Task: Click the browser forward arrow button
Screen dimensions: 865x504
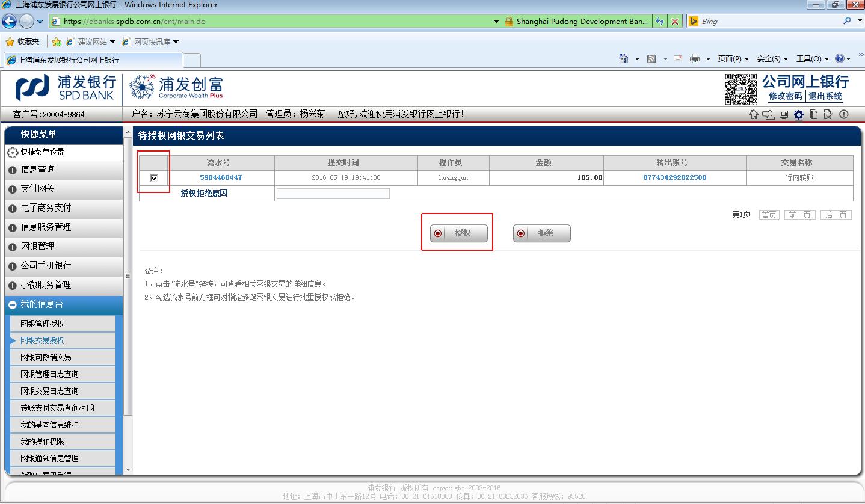Action: click(26, 22)
